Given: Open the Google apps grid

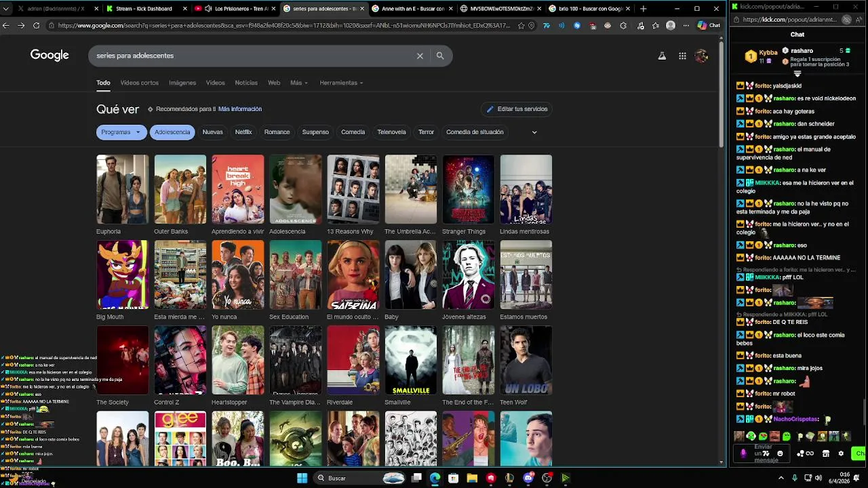Looking at the screenshot, I should (682, 56).
